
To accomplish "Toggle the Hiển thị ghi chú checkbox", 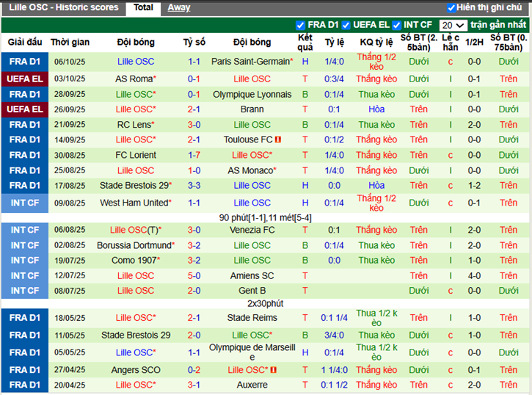I will tap(451, 8).
